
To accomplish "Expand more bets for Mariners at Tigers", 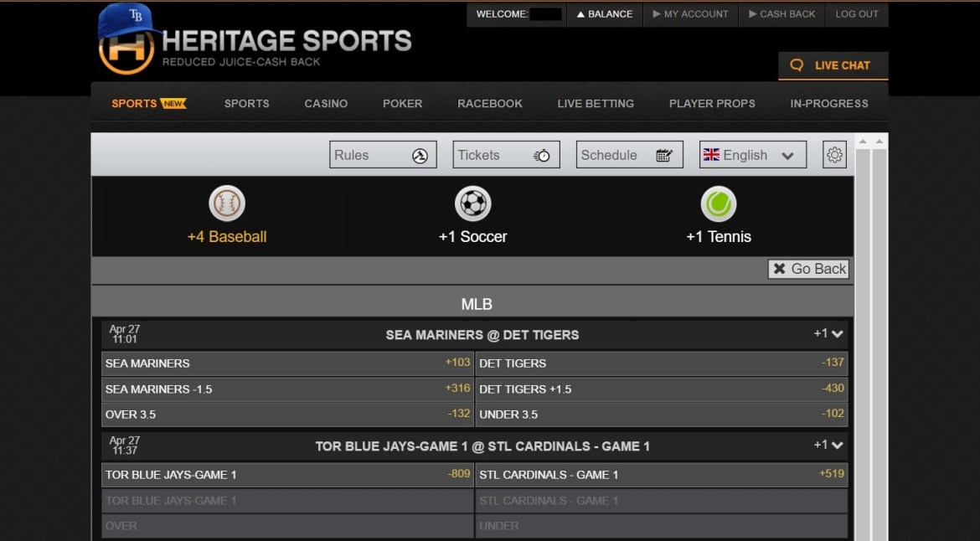I will coord(828,334).
